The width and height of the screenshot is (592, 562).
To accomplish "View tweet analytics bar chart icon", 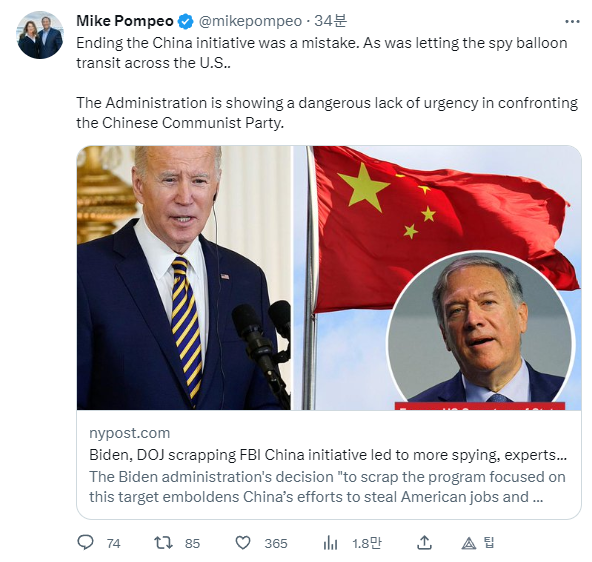I will (x=330, y=543).
